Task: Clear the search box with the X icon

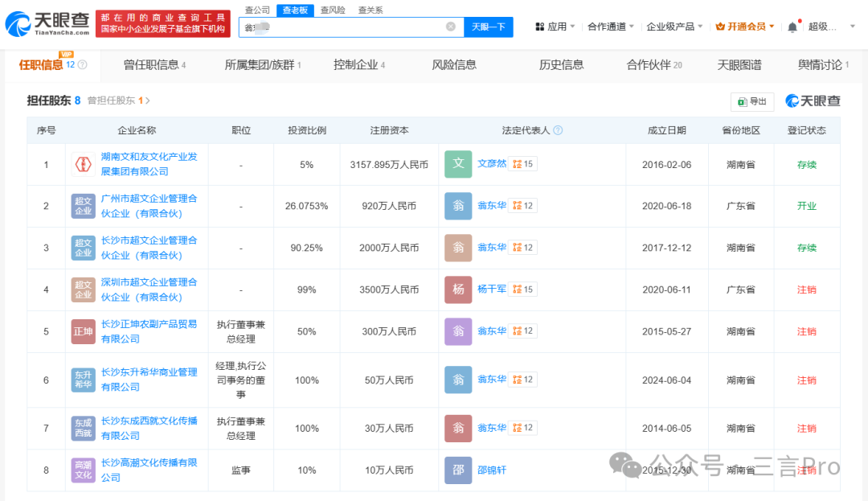Action: [450, 27]
